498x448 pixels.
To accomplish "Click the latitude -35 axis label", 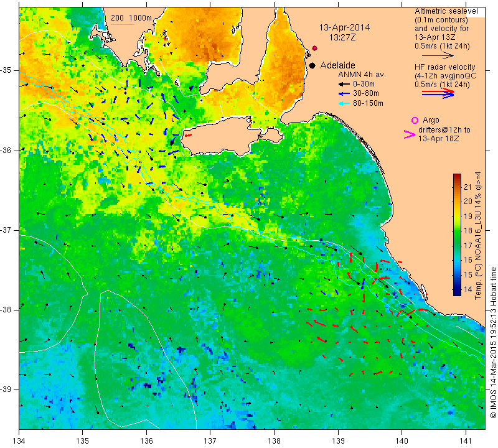I will pos(7,70).
